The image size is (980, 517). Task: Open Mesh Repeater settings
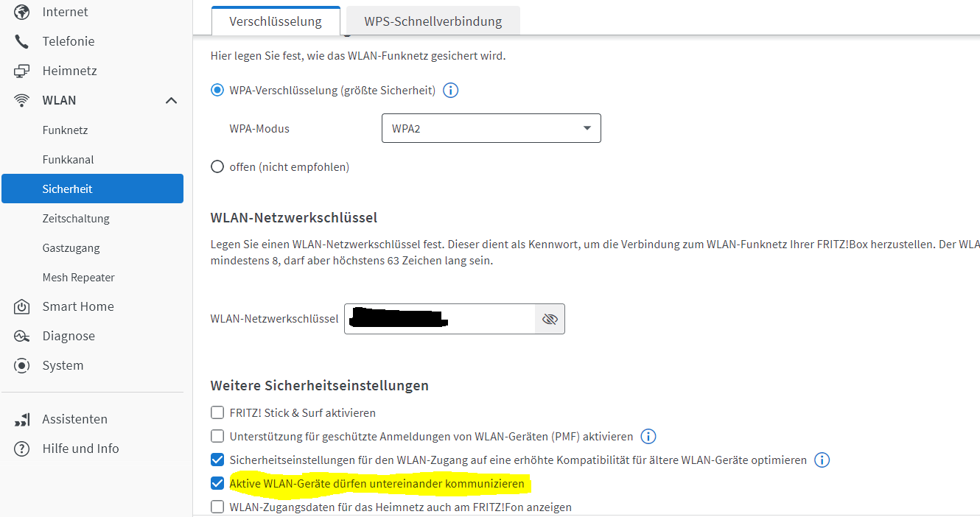(x=79, y=278)
